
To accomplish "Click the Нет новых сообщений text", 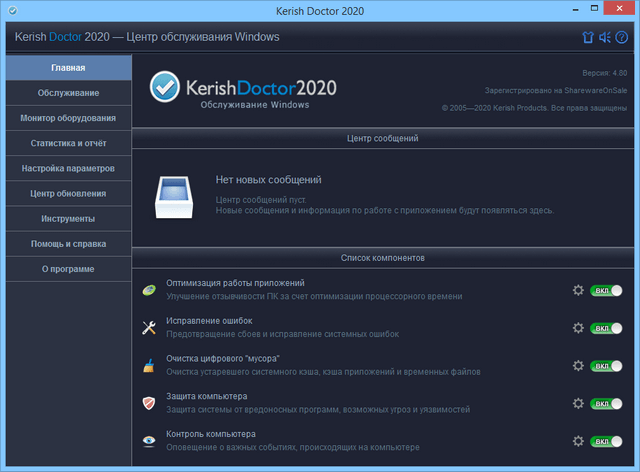I will pyautogui.click(x=268, y=180).
